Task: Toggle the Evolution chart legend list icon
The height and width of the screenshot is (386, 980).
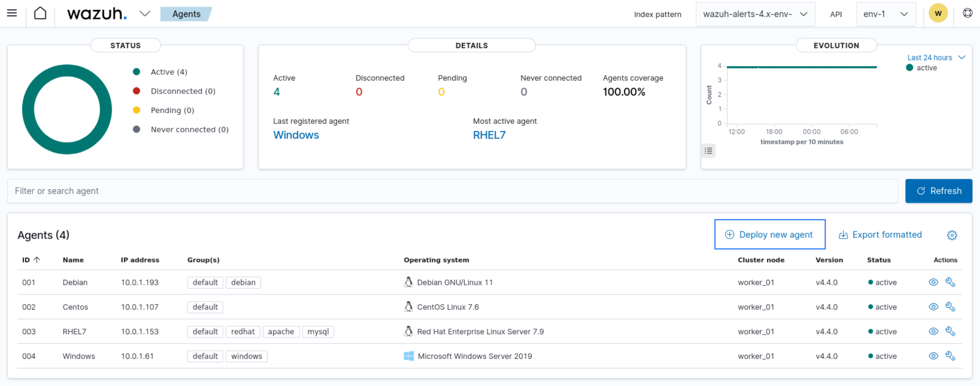Action: [x=708, y=151]
